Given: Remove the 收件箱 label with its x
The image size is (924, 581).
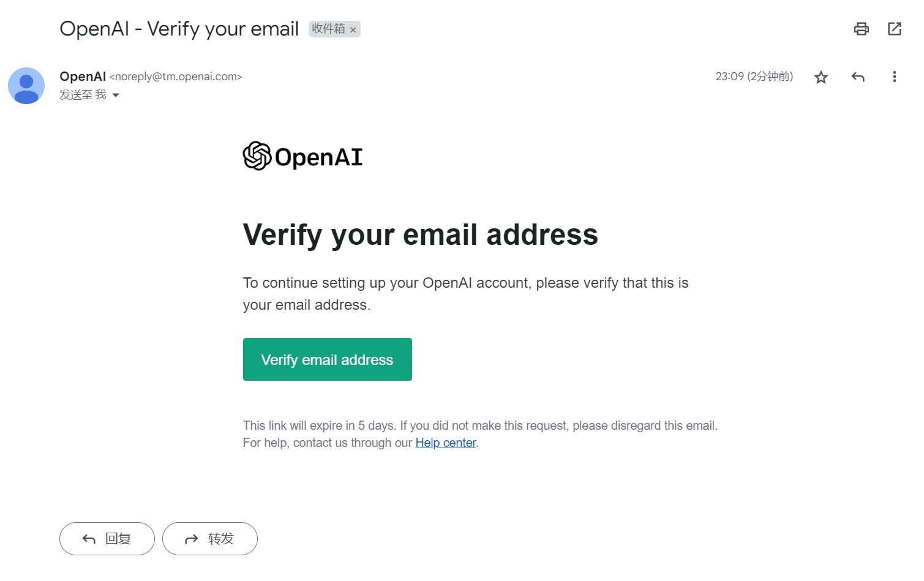Looking at the screenshot, I should click(x=353, y=29).
